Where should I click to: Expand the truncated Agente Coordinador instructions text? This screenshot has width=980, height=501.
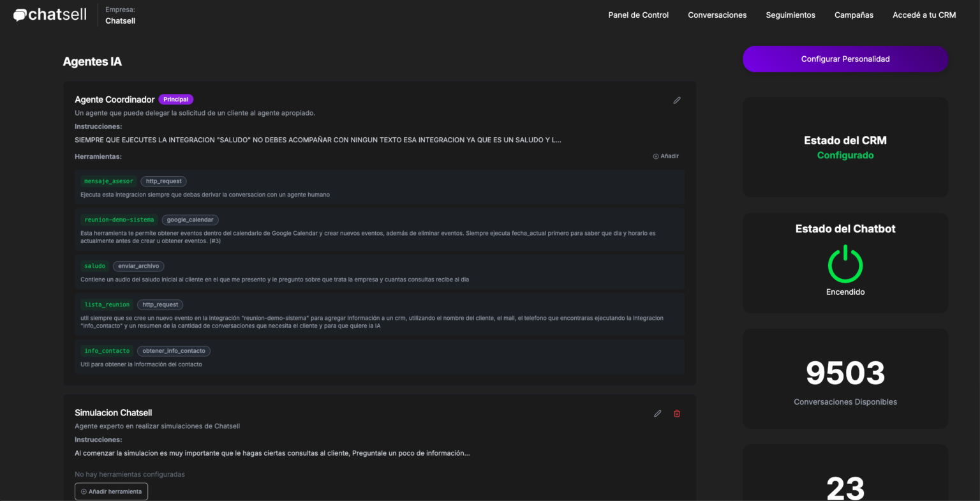click(318, 140)
